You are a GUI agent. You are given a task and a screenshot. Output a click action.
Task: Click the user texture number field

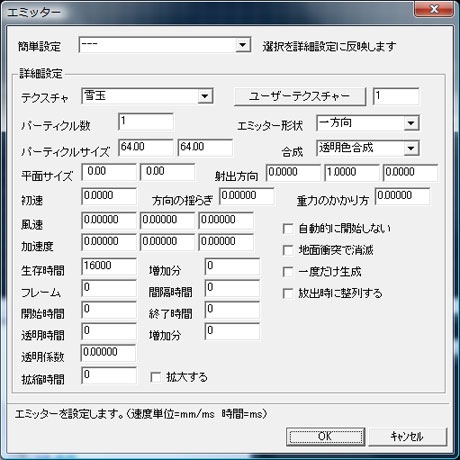pos(396,96)
